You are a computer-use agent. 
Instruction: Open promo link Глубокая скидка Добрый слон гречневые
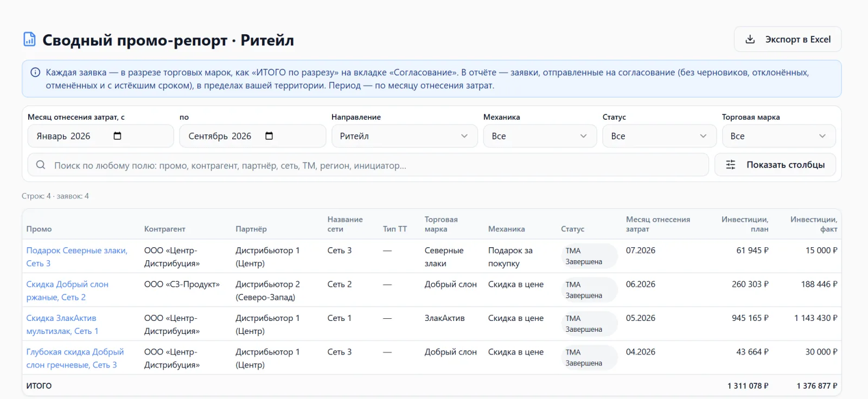tap(75, 358)
